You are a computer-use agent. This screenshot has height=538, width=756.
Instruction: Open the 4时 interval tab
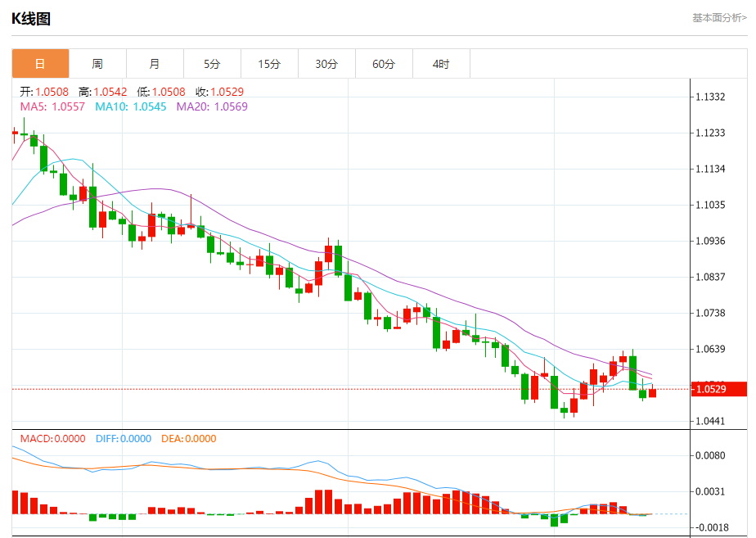441,64
